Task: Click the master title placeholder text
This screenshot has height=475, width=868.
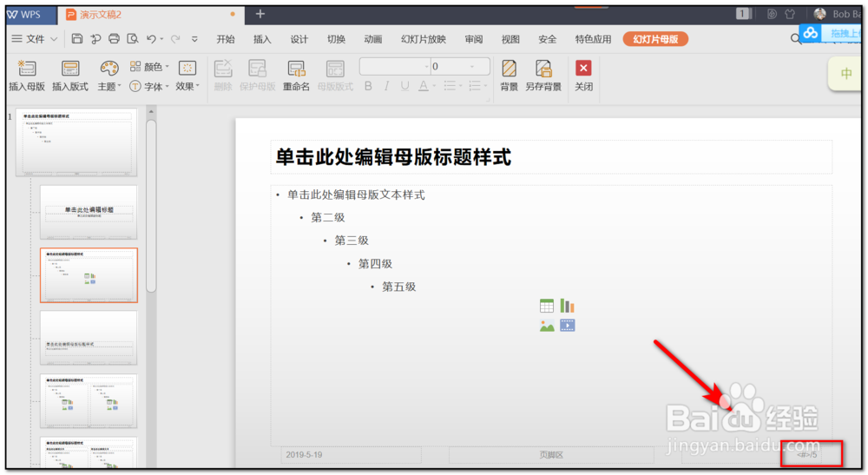Action: click(393, 157)
